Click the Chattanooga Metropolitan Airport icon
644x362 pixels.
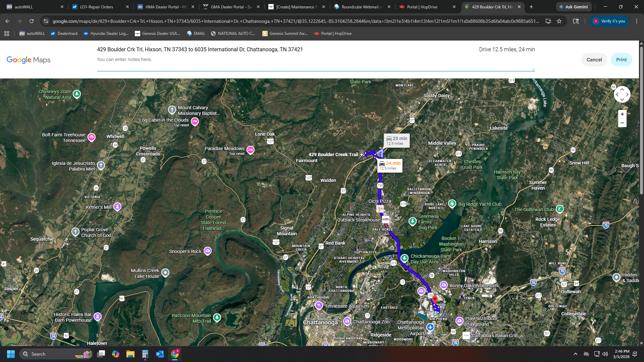tap(430, 327)
